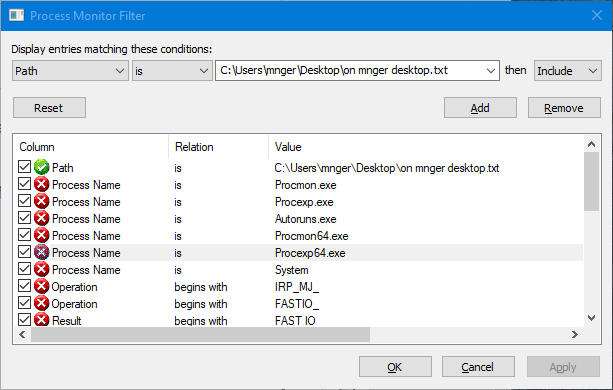Toggle checkbox for Procexp.exe filter

point(24,201)
